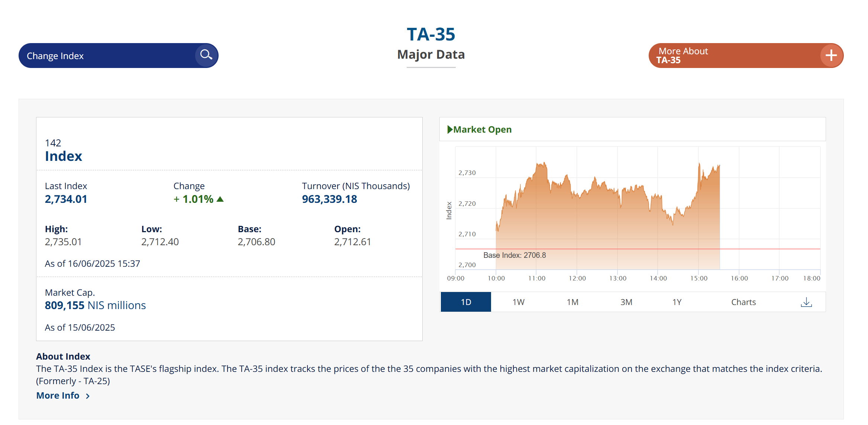This screenshot has height=425, width=868.
Task: Click the green up-arrow beside 1.01%
Action: (220, 199)
